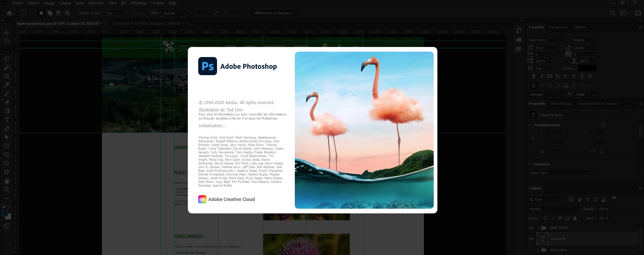The width and height of the screenshot is (644, 255).
Task: Open the Swatches grid panel icon
Action: coord(519,49)
